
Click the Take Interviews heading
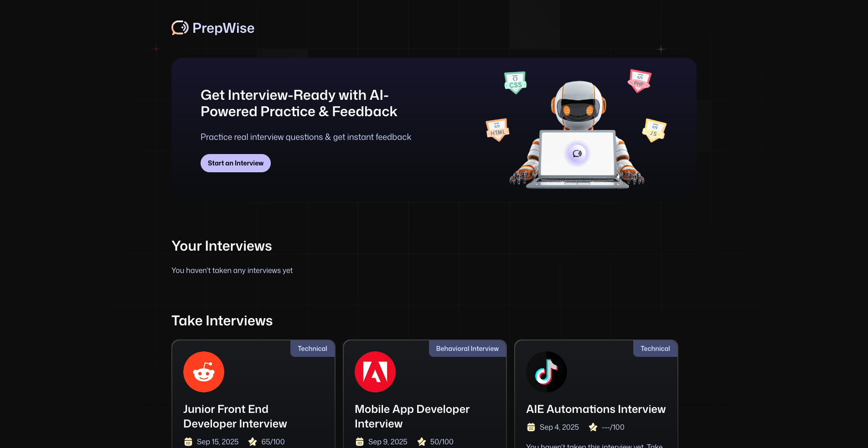222,321
